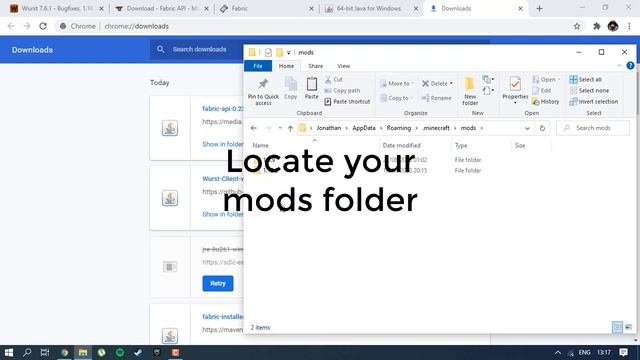Click Jonathan in the address breadcrumb
This screenshot has width=640, height=360.
[329, 128]
